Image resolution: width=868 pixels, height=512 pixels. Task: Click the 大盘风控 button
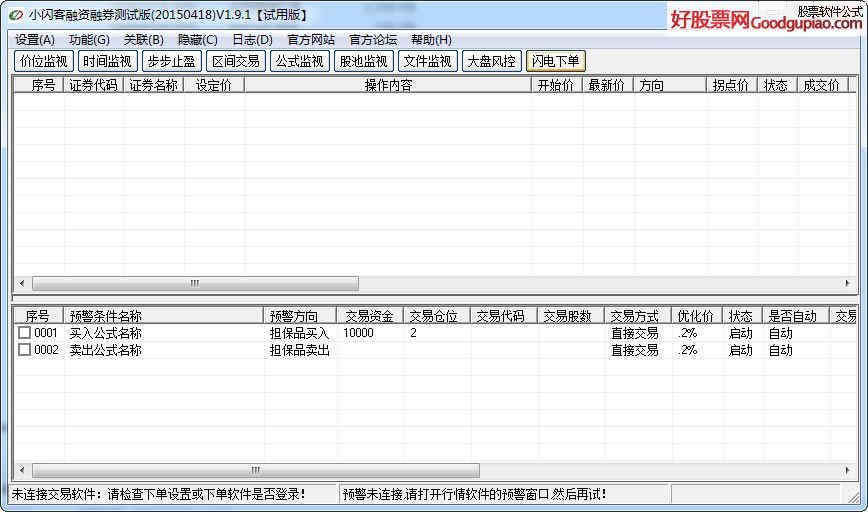pos(492,61)
